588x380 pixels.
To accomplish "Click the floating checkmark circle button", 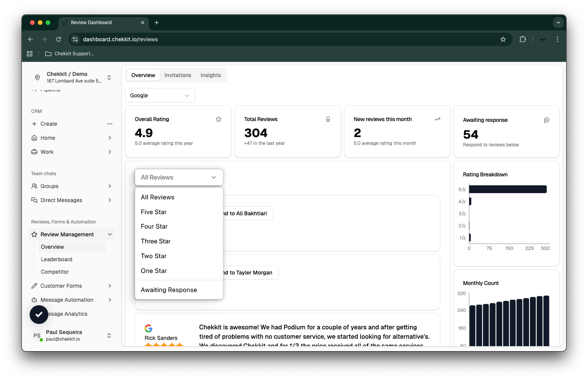I will point(39,315).
